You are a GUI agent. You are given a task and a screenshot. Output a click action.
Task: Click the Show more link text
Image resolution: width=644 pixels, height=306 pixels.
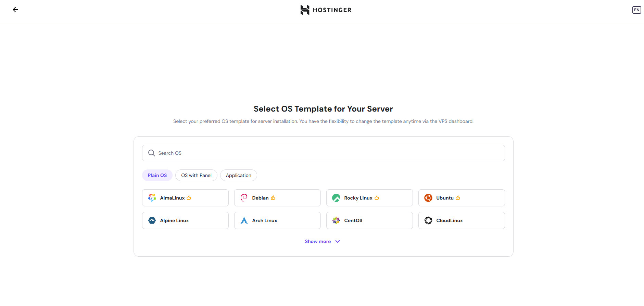(x=318, y=241)
